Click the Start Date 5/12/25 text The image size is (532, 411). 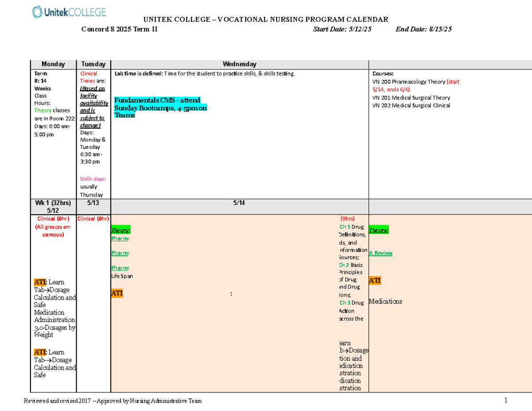342,29
